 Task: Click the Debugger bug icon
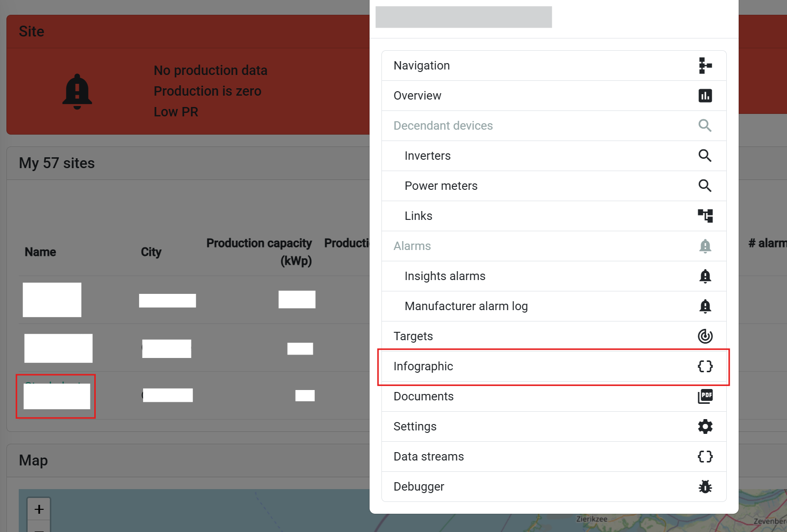[x=705, y=487]
